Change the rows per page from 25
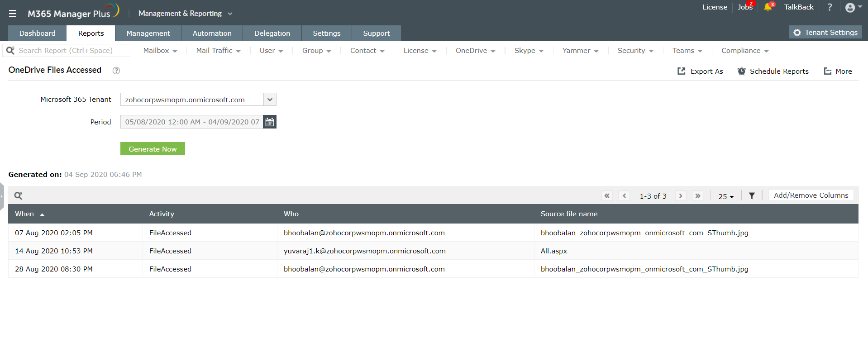Screen dimensions: 868x357 (726, 196)
